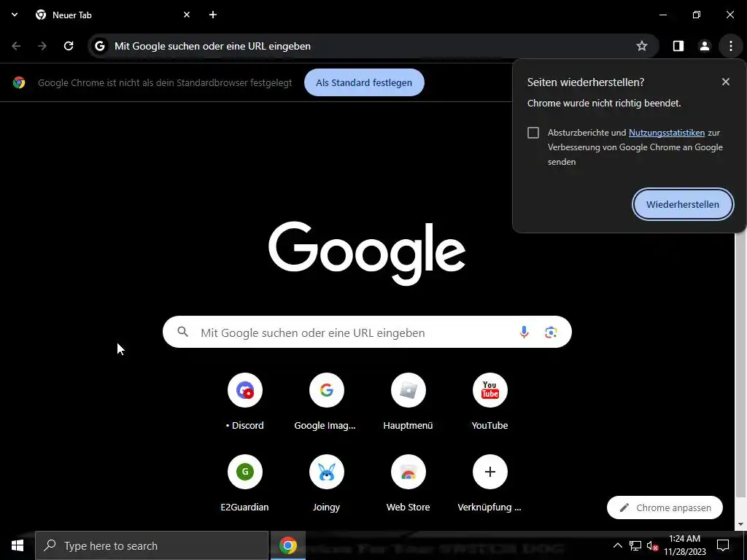Bookmark this tab with the star icon

(x=642, y=46)
